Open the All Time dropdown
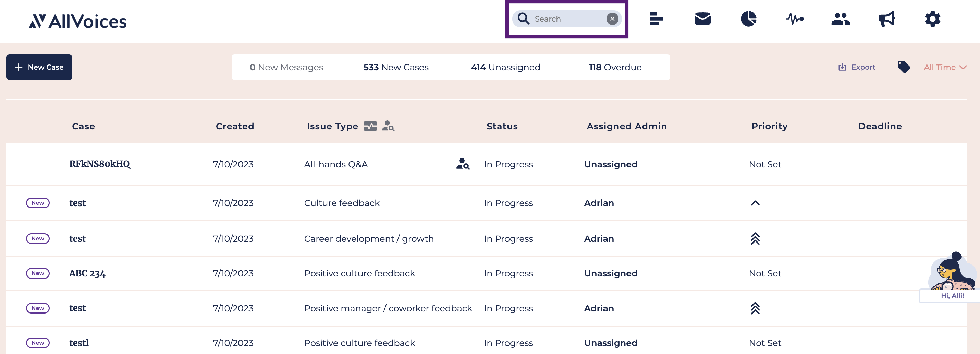 point(945,67)
